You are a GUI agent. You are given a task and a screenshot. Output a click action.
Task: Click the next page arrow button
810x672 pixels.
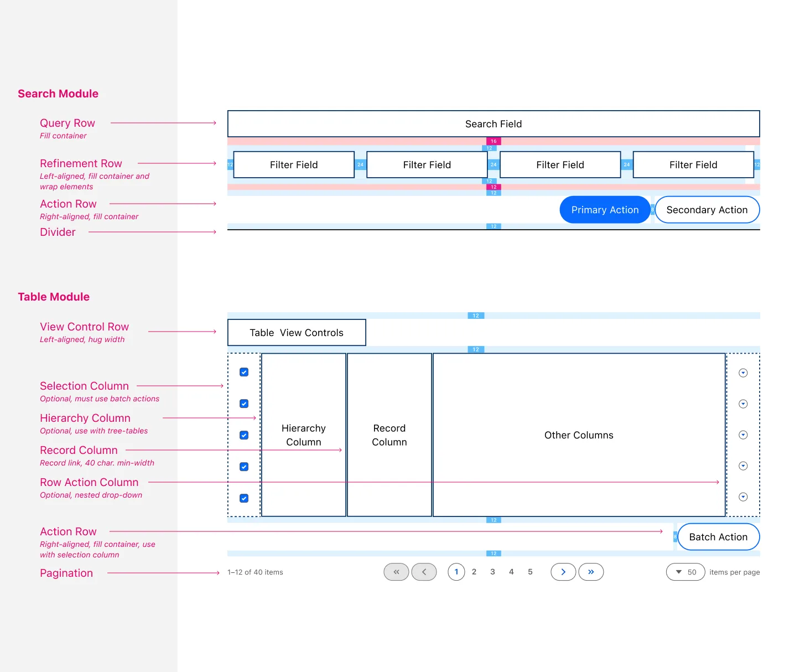[x=563, y=572]
